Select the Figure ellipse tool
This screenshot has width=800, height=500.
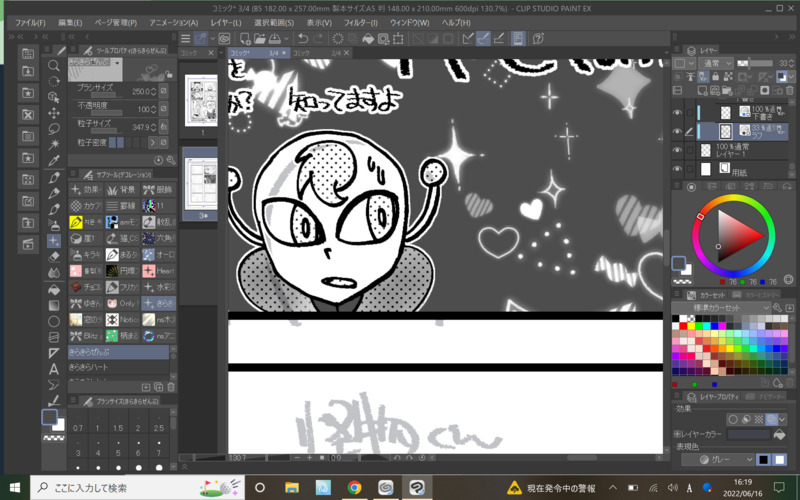coord(54,321)
